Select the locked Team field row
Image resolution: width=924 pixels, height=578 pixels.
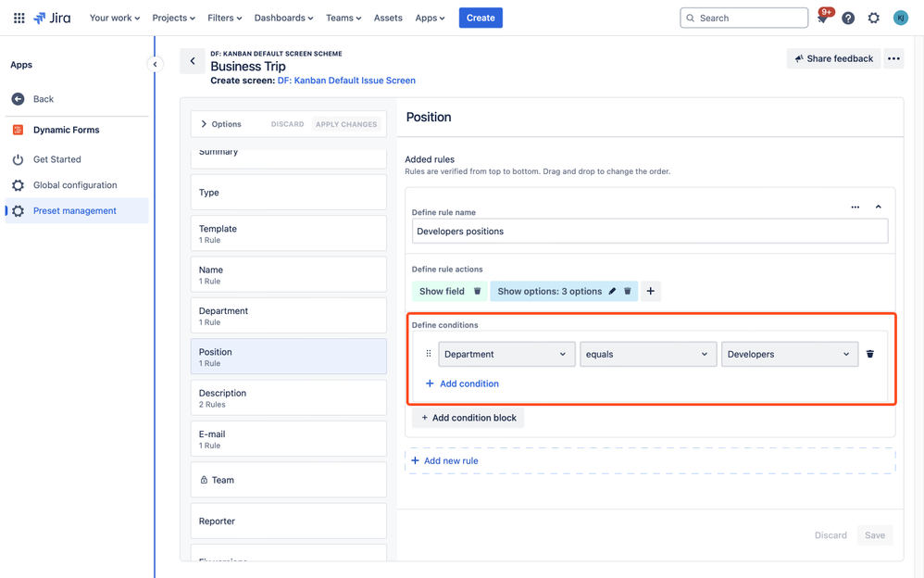(288, 480)
